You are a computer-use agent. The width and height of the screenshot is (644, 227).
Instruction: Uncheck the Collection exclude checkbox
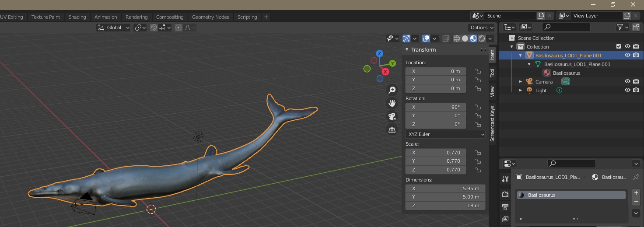[618, 46]
